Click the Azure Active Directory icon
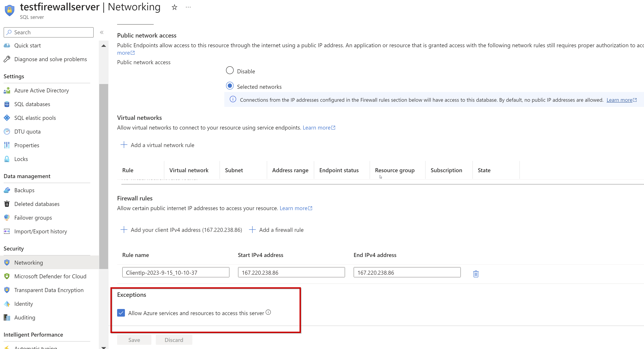The height and width of the screenshot is (349, 644). coord(7,90)
